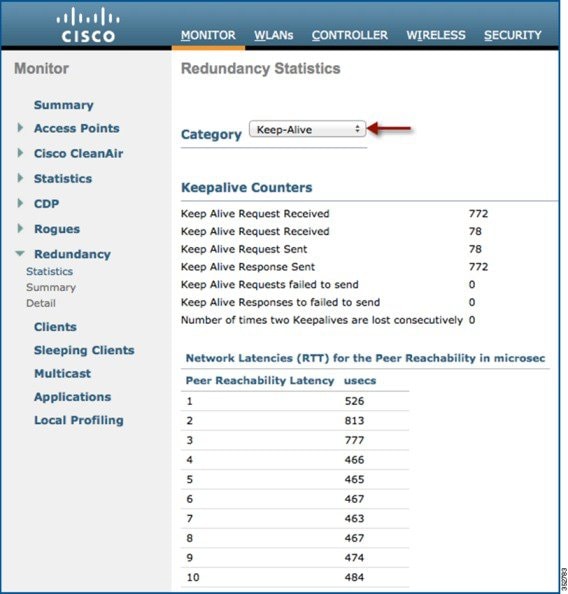Click the Statistics top-level sidebar link
This screenshot has width=568, height=594.
(x=63, y=178)
